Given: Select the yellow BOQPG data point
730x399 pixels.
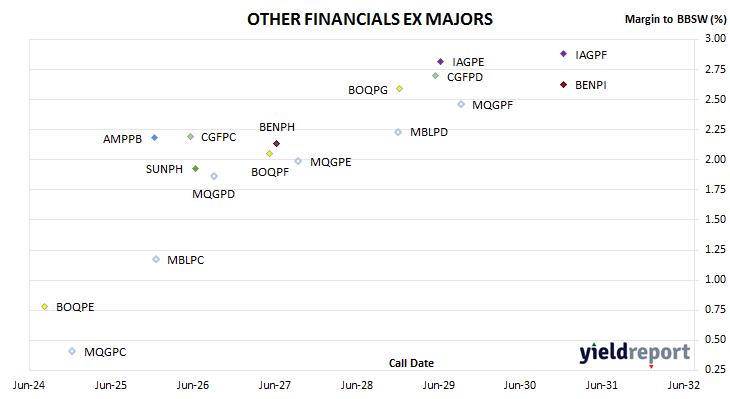Looking at the screenshot, I should pyautogui.click(x=399, y=88).
